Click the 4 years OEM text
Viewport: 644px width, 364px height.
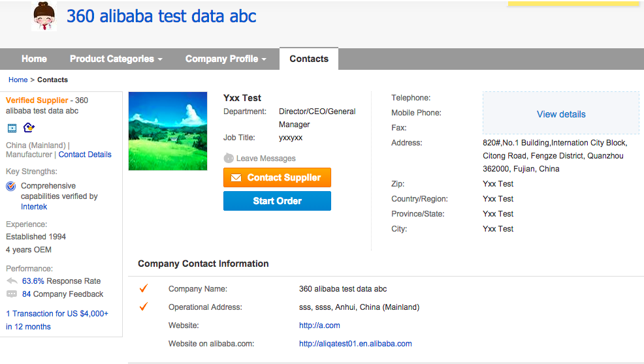28,250
